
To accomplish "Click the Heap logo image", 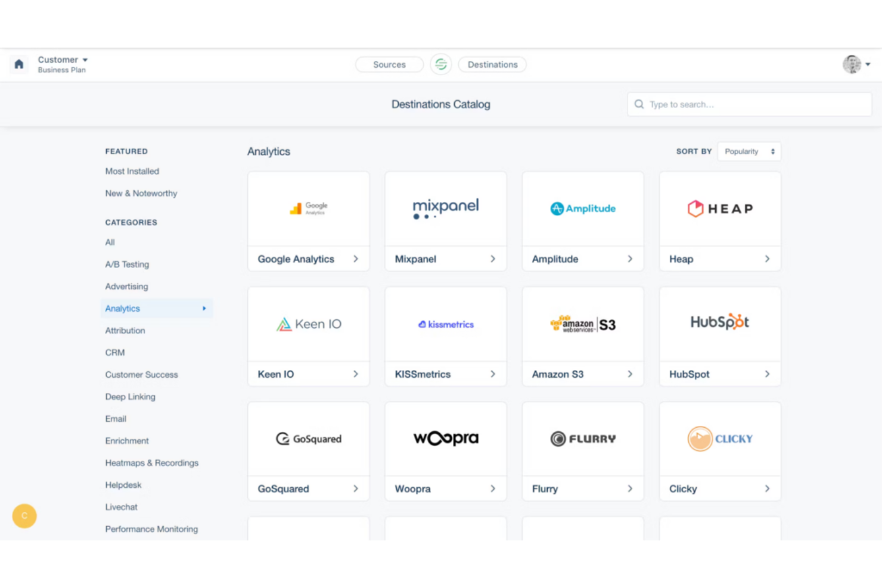I will click(720, 209).
